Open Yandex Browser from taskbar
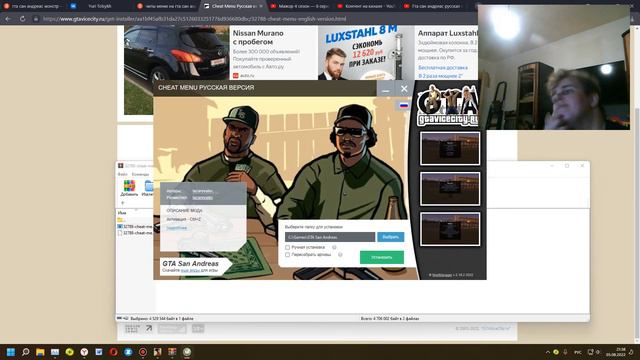This screenshot has width=640, height=360. click(x=84, y=352)
